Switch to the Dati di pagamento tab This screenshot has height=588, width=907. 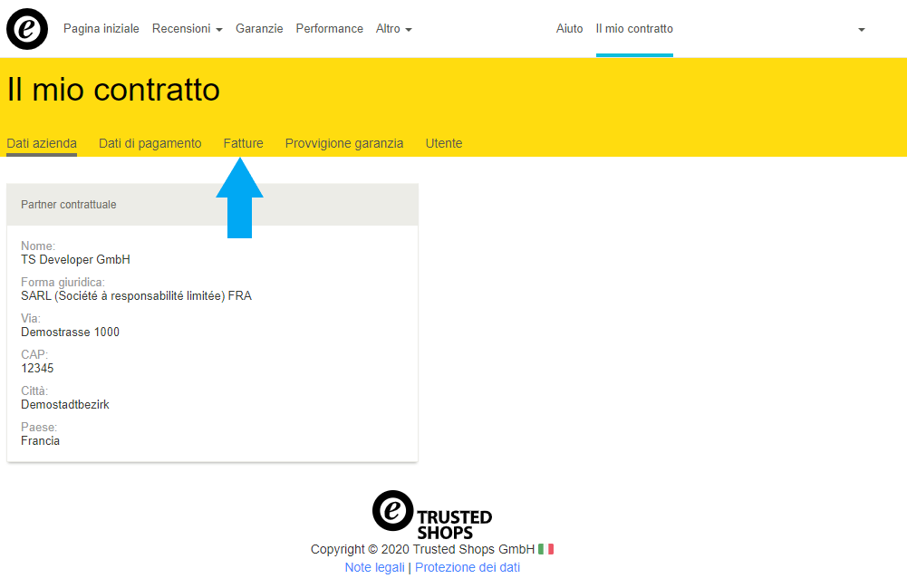tap(150, 143)
